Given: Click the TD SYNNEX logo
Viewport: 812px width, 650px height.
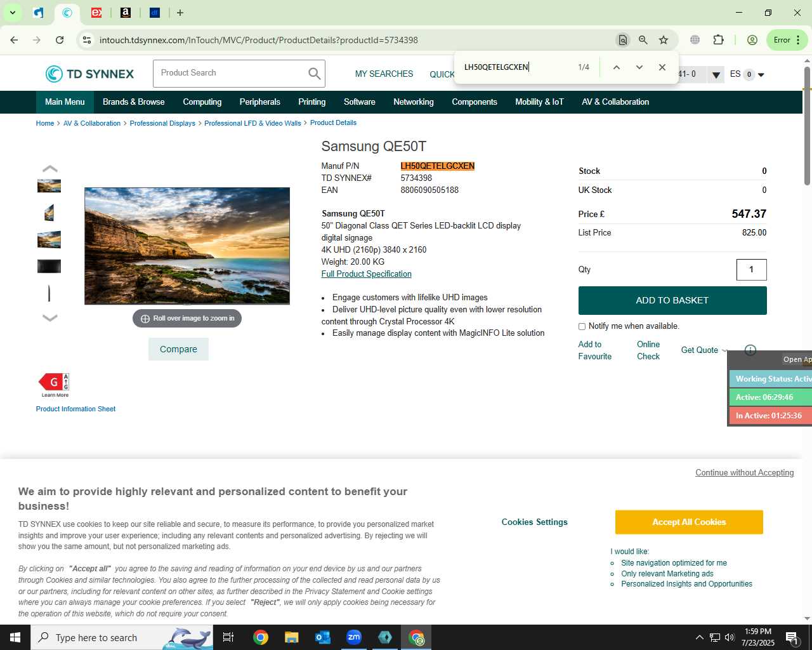Looking at the screenshot, I should pyautogui.click(x=89, y=74).
